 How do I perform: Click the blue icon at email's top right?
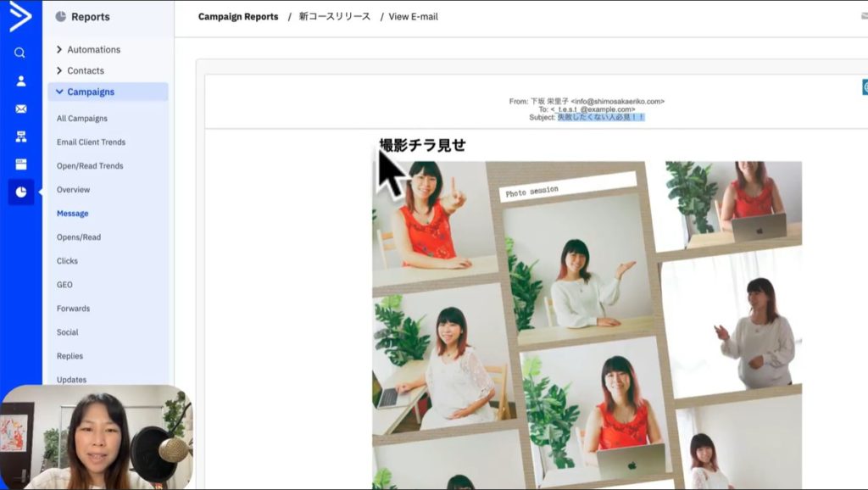click(865, 87)
